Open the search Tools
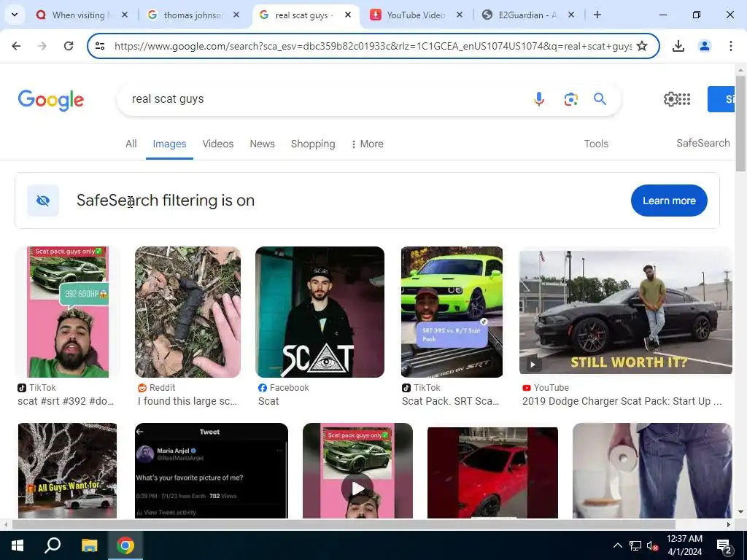747x560 pixels. point(596,144)
